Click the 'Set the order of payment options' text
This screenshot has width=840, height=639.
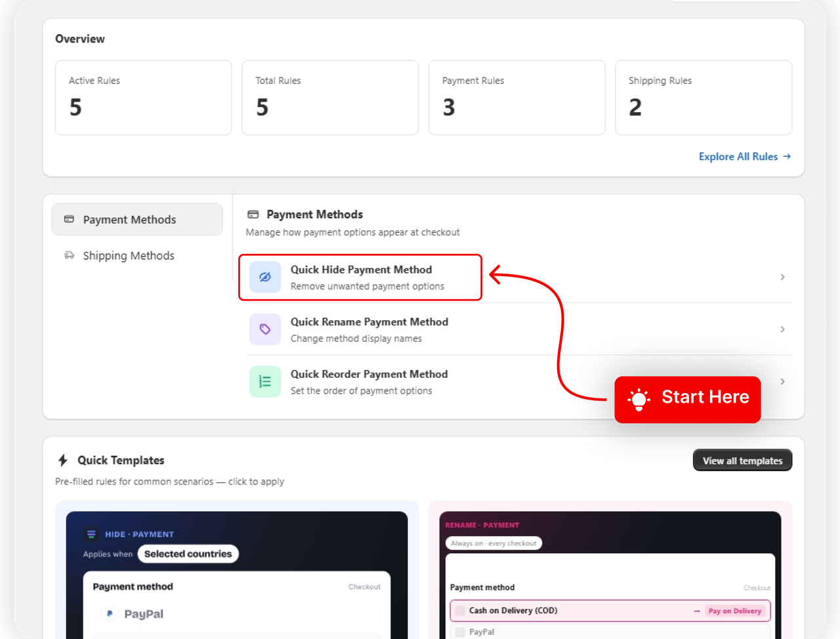pos(362,390)
